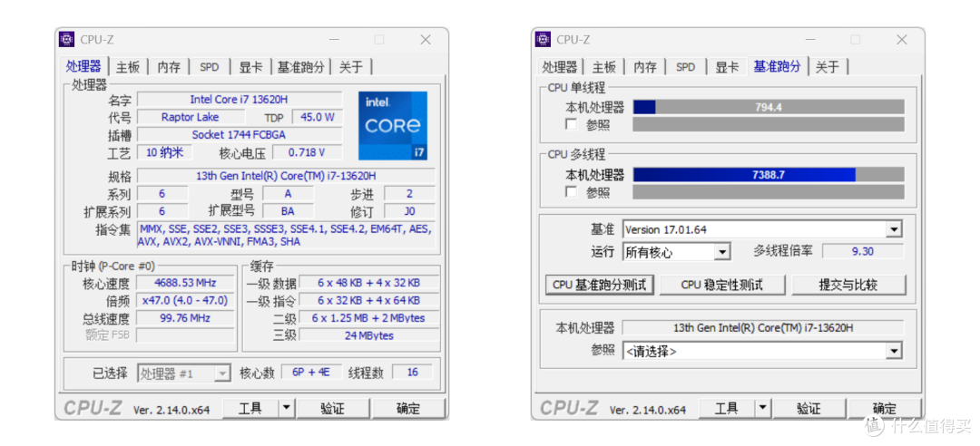Image resolution: width=980 pixels, height=446 pixels.
Task: Click the 总线速度 value 99.76 MHz
Action: [186, 318]
